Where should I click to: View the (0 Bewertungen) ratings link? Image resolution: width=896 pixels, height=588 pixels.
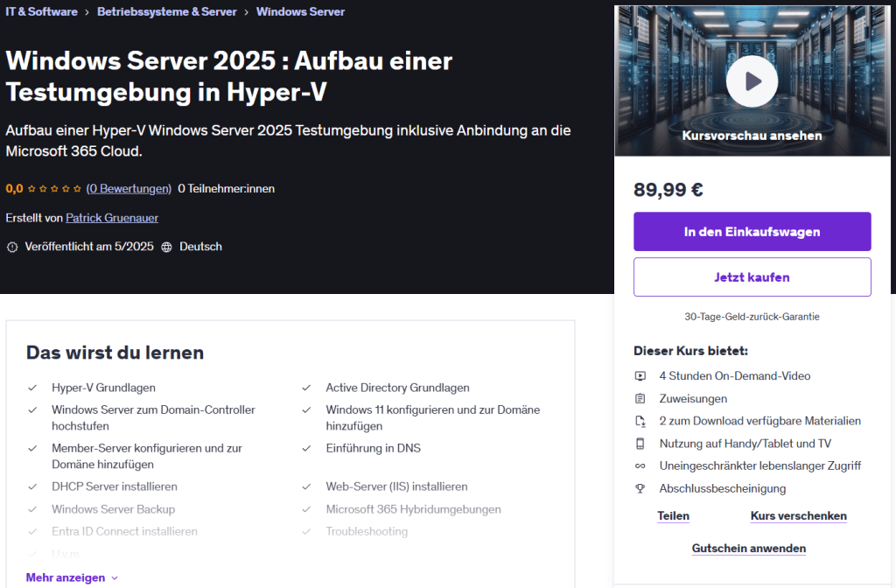point(129,188)
